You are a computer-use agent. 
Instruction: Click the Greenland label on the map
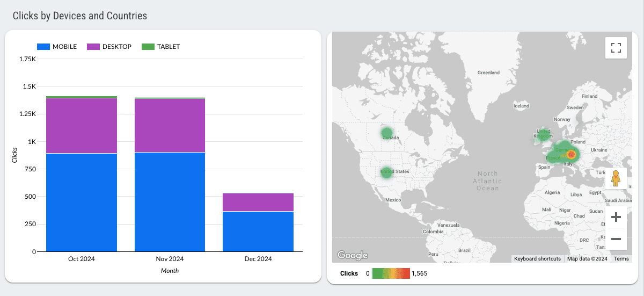point(488,73)
